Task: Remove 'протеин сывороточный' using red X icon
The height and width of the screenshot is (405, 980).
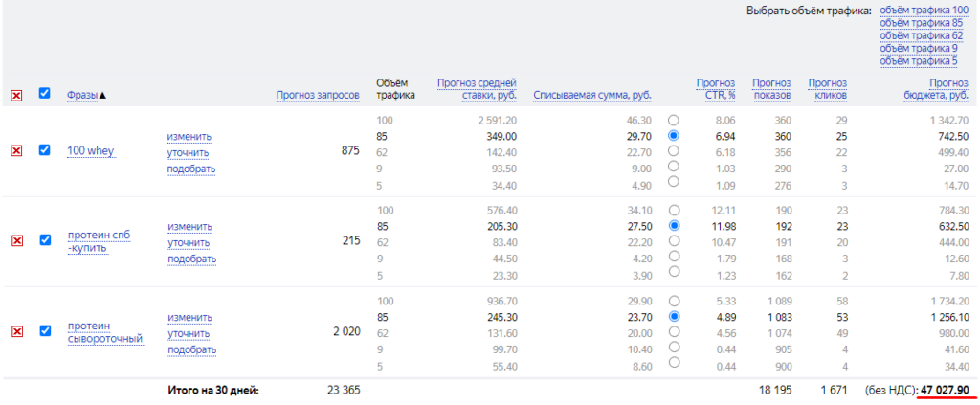Action: tap(16, 330)
